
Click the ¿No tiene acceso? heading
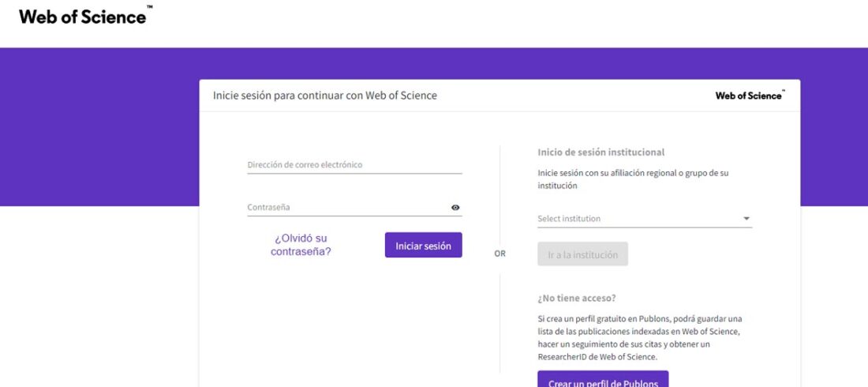point(576,299)
